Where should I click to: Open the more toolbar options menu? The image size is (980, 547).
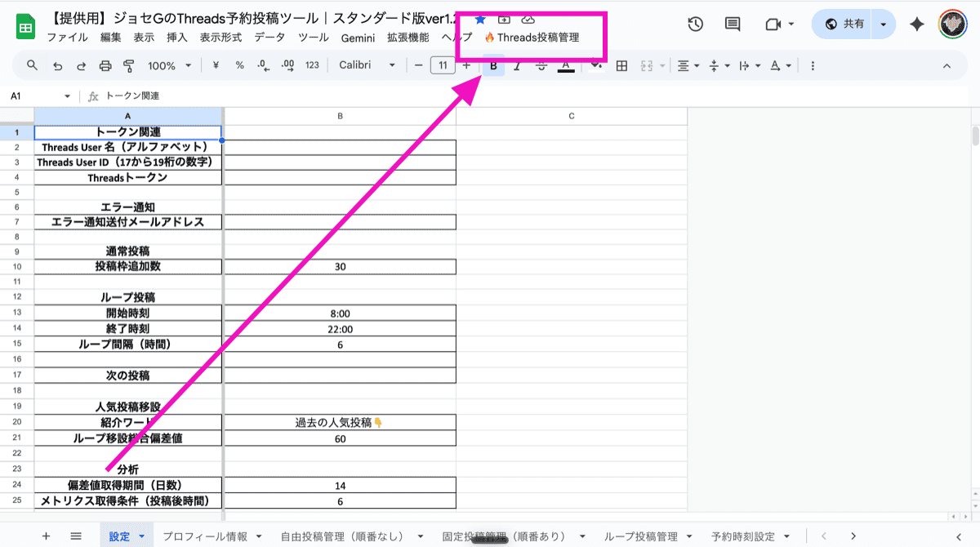tap(813, 65)
